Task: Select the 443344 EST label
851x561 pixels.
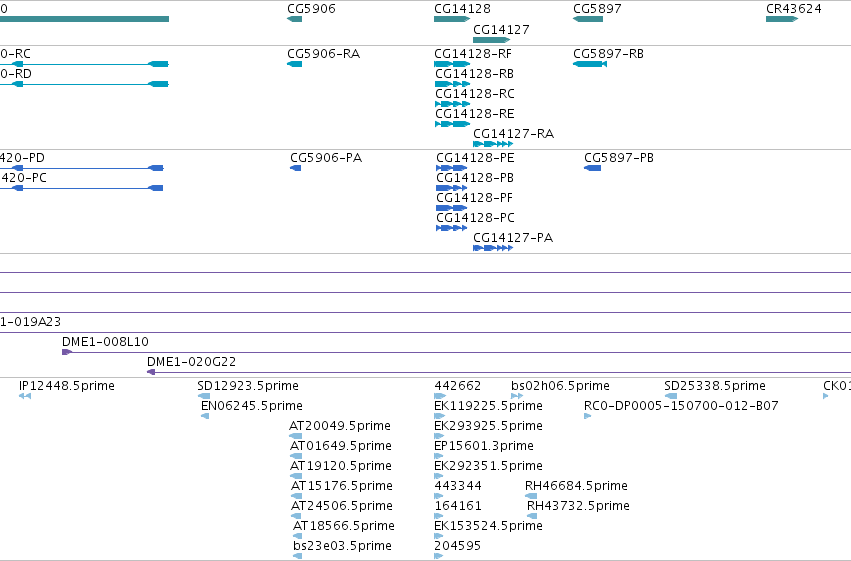Action: pyautogui.click(x=458, y=486)
